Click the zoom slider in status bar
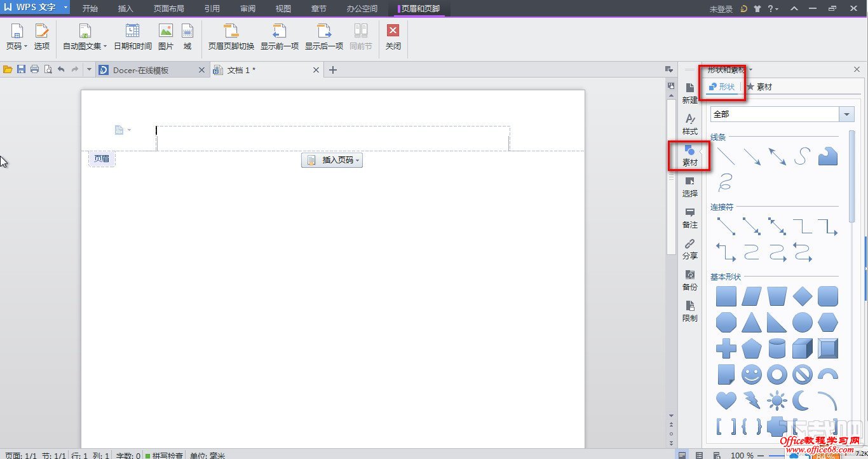The image size is (868, 459). point(776,455)
